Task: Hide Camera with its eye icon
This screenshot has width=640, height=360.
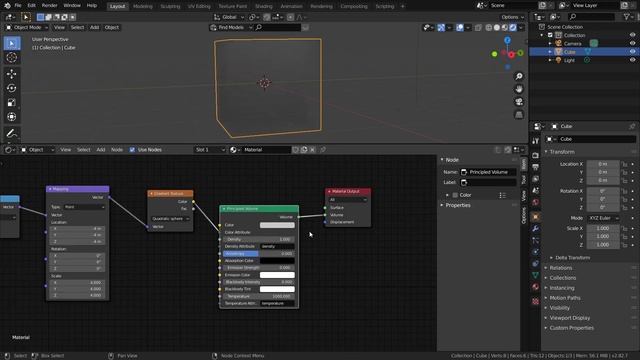Action: [x=632, y=43]
